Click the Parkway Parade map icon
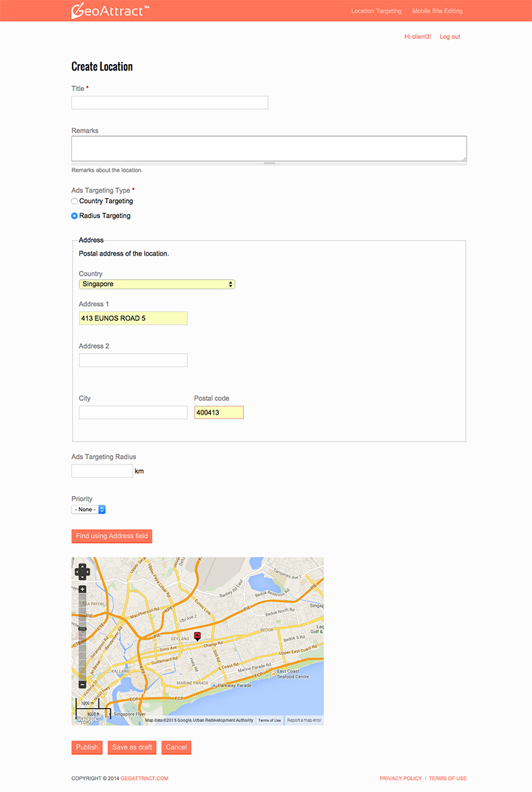This screenshot has width=532, height=792. point(214,686)
